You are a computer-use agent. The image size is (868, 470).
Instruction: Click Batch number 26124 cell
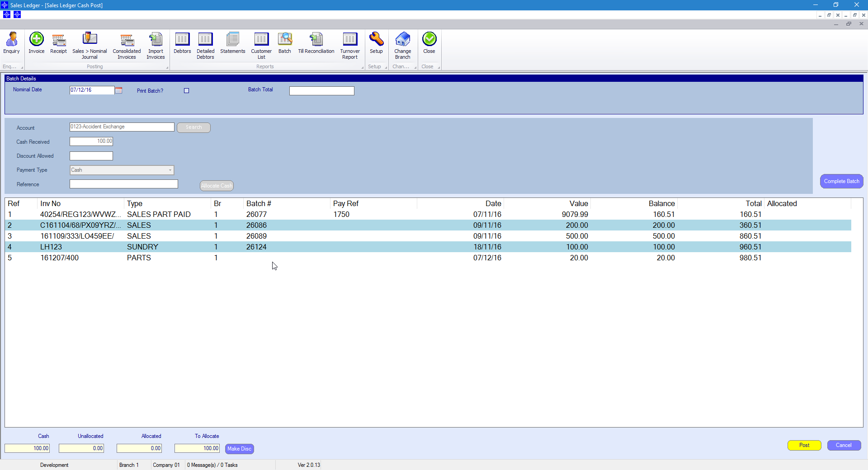click(x=256, y=247)
